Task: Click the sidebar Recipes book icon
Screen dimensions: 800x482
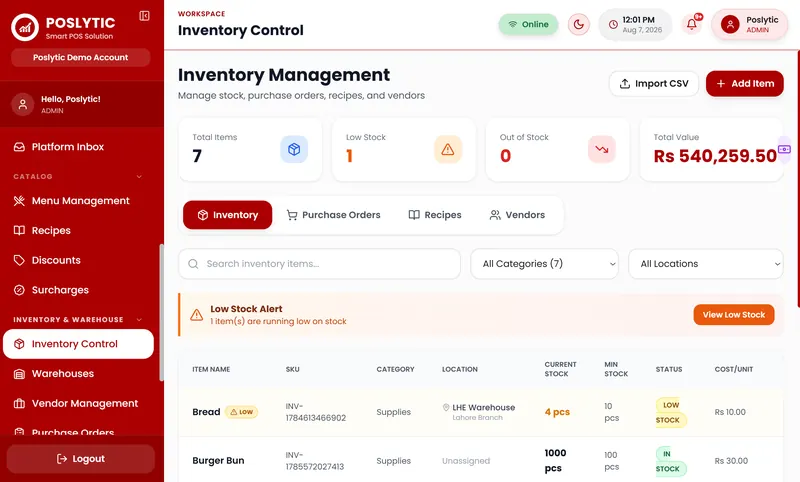Action: point(19,231)
